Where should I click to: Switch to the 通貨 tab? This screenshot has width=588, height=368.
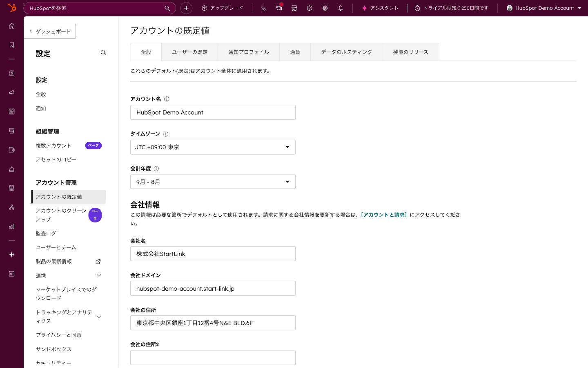click(295, 52)
